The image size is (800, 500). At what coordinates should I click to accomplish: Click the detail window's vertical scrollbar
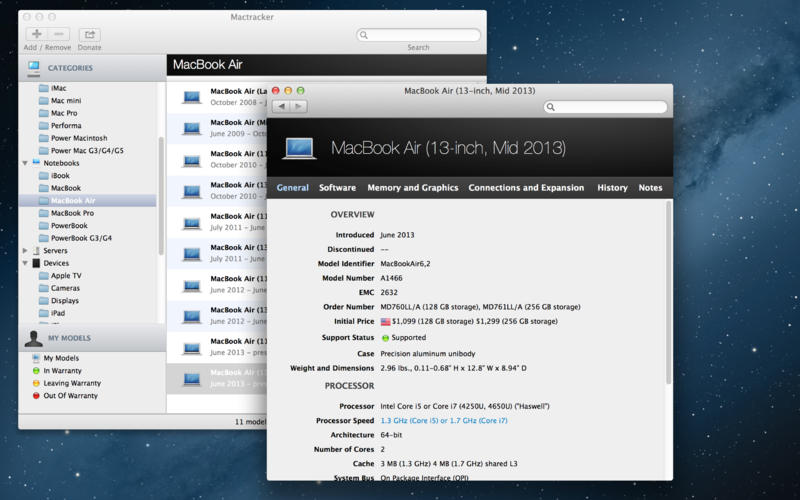click(x=668, y=292)
